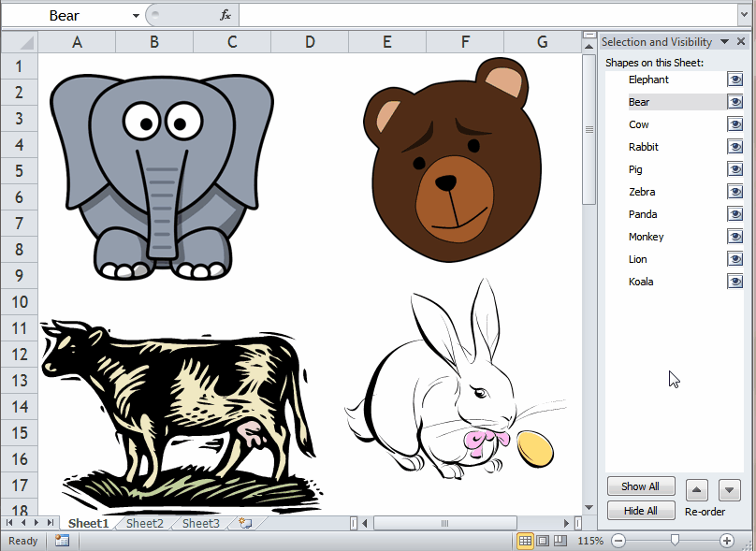The width and height of the screenshot is (756, 551).
Task: Click the Insert Function fx icon
Action: click(225, 15)
